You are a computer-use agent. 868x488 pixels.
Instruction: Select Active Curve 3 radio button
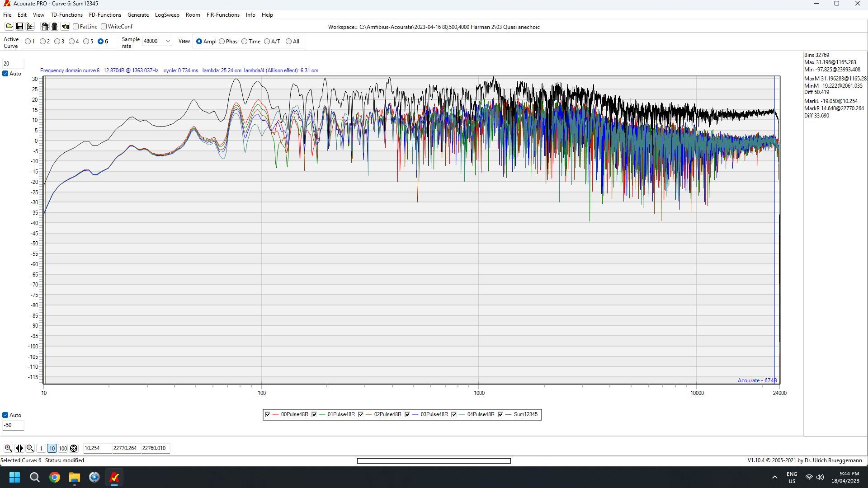[58, 41]
